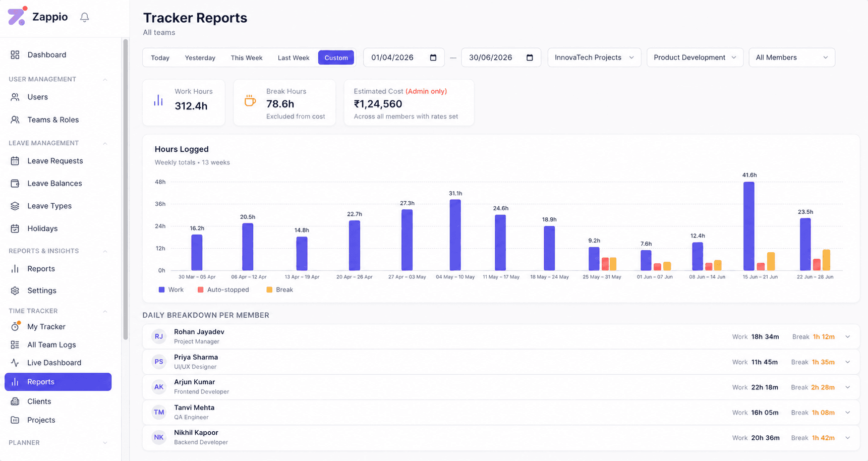Click the Holidays calendar icon
This screenshot has width=868, height=461.
click(15, 228)
